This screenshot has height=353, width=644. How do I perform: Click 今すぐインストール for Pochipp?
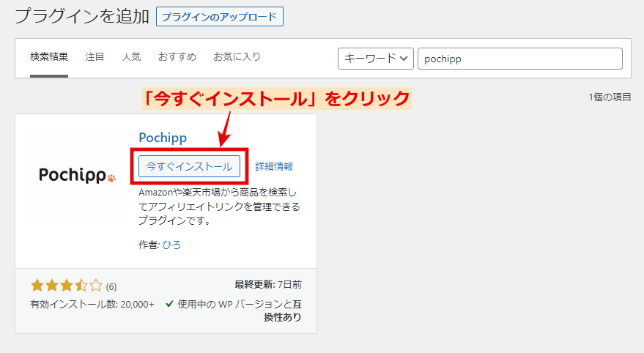(x=189, y=166)
